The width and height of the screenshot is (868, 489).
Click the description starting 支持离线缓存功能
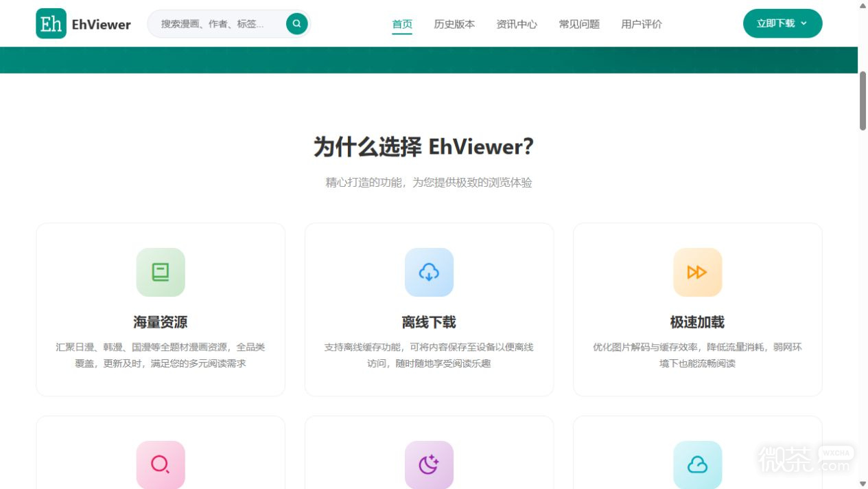coord(429,355)
